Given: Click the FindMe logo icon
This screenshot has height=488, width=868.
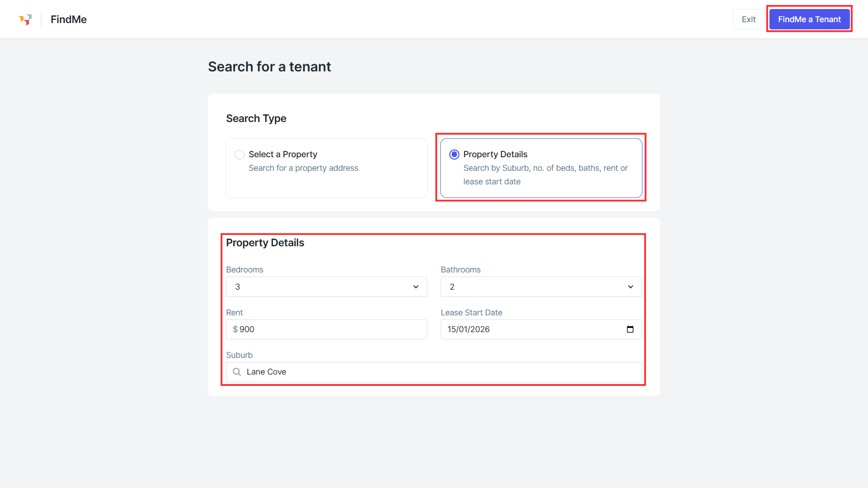Looking at the screenshot, I should click(x=25, y=19).
